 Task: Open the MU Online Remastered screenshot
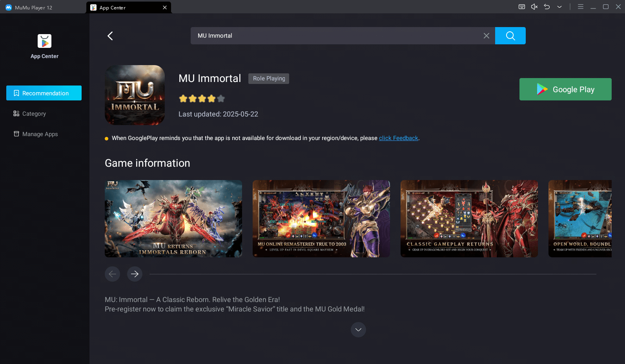point(321,218)
